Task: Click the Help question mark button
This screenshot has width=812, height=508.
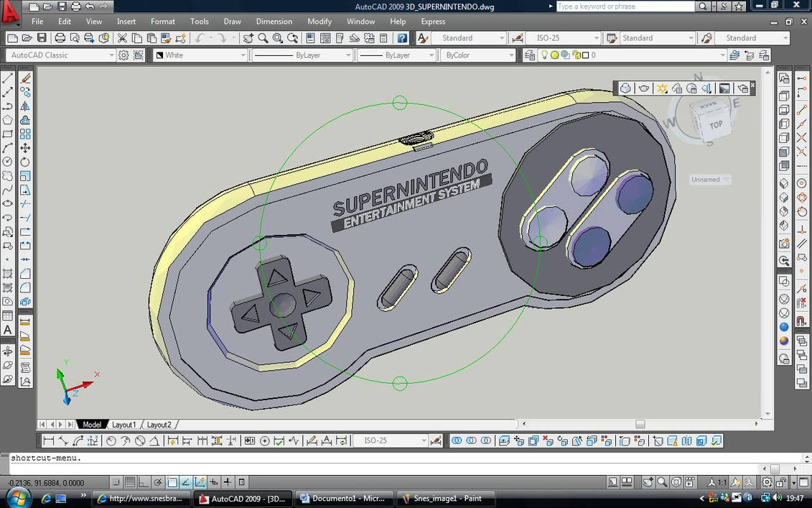Action: click(x=401, y=37)
